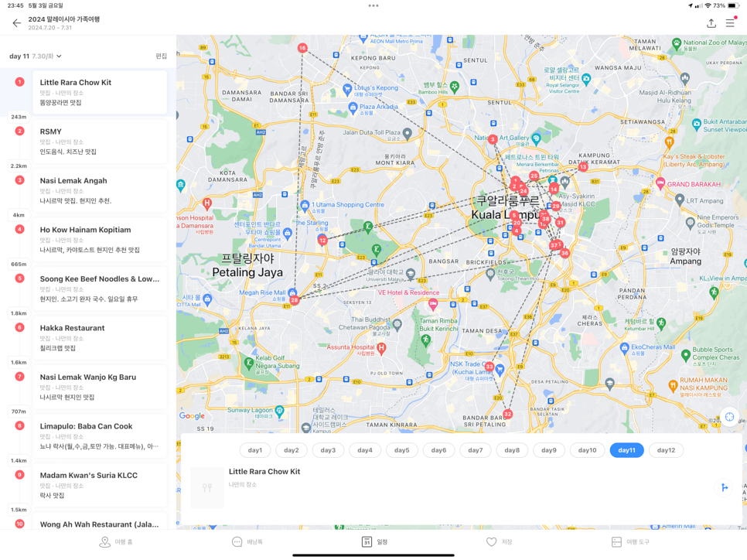Image resolution: width=747 pixels, height=560 pixels.
Task: Open Limapulo: Baba Can Cook entry
Action: [x=100, y=435]
